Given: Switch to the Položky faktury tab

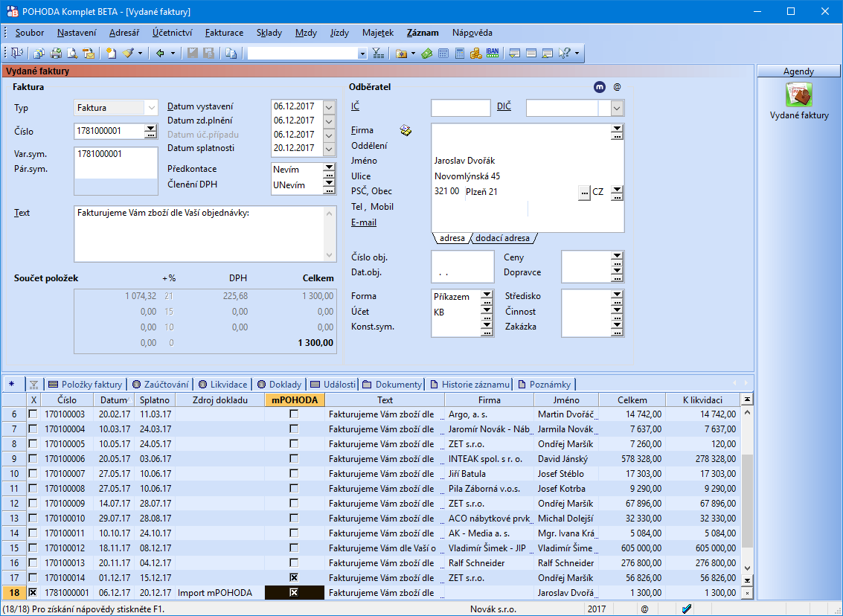Looking at the screenshot, I should 86,385.
